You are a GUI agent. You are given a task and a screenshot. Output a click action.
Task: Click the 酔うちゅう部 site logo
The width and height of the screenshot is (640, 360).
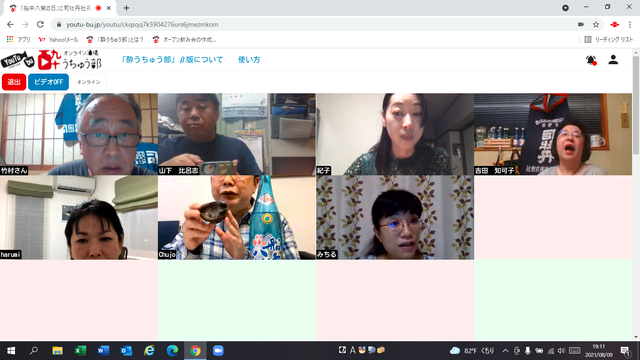point(51,60)
